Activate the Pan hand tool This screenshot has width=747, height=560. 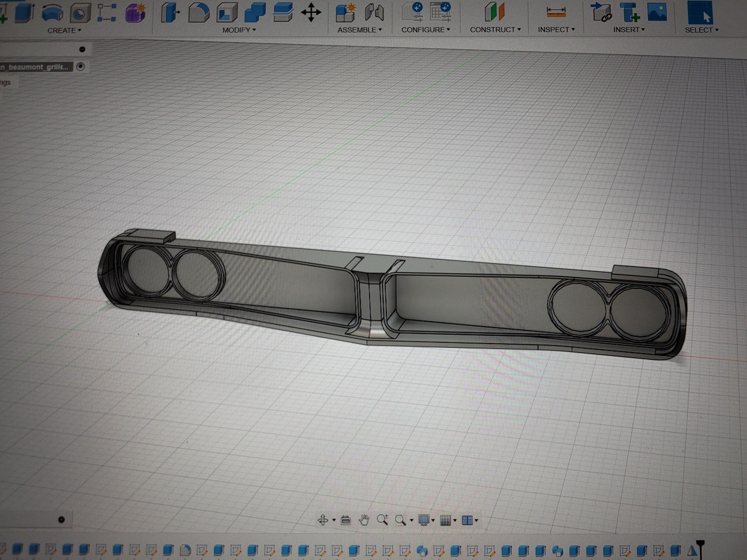(364, 520)
